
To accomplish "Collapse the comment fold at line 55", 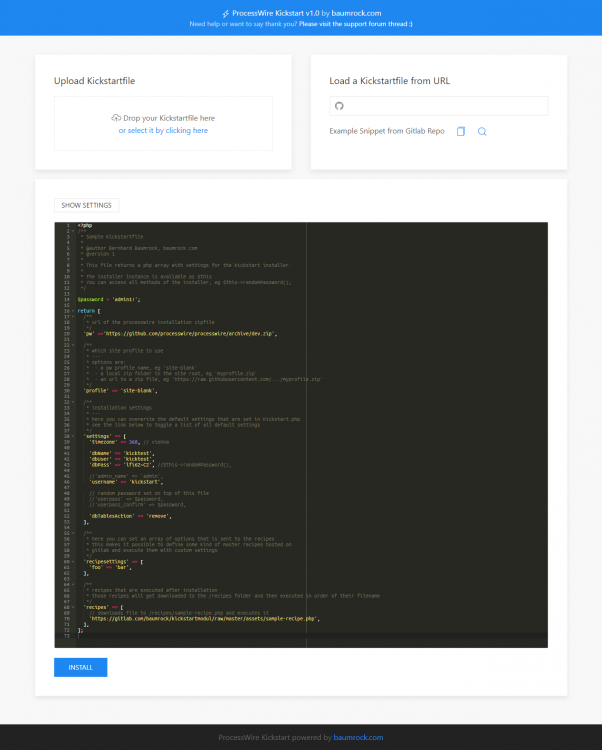I will coord(73,533).
